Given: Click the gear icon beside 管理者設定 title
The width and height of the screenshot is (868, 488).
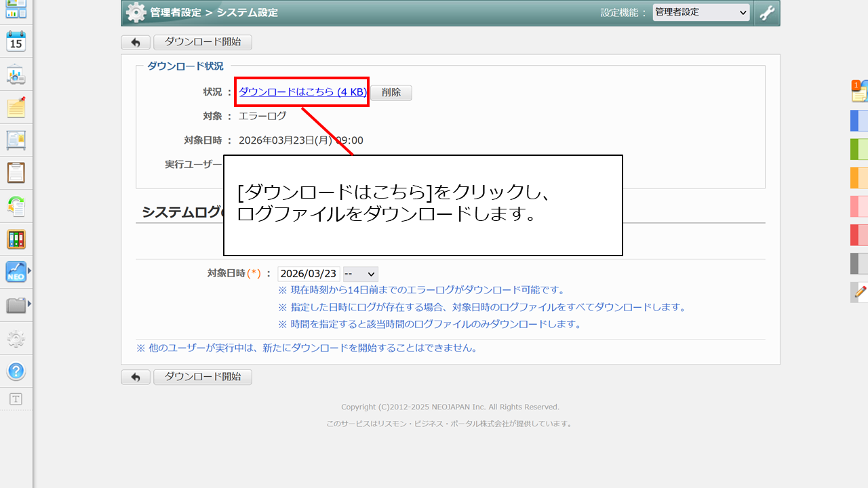Looking at the screenshot, I should [x=136, y=13].
